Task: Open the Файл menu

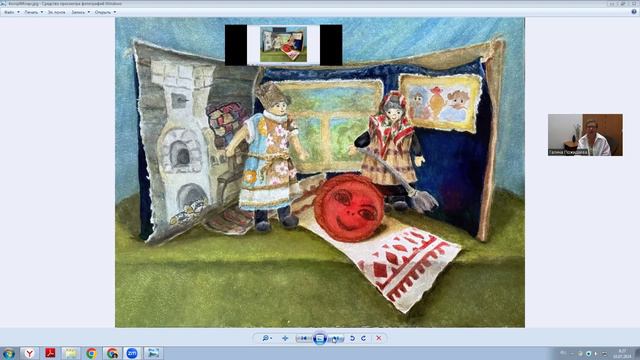Action: point(11,12)
